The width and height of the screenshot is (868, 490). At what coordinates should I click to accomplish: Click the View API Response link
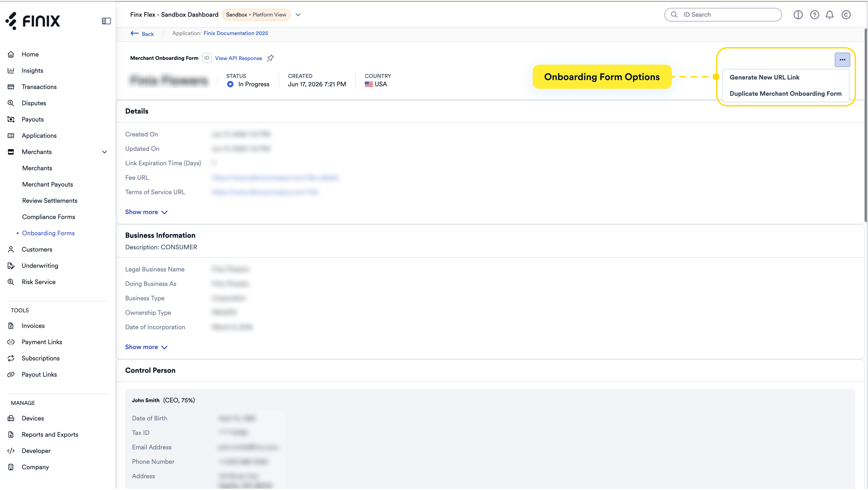(239, 58)
